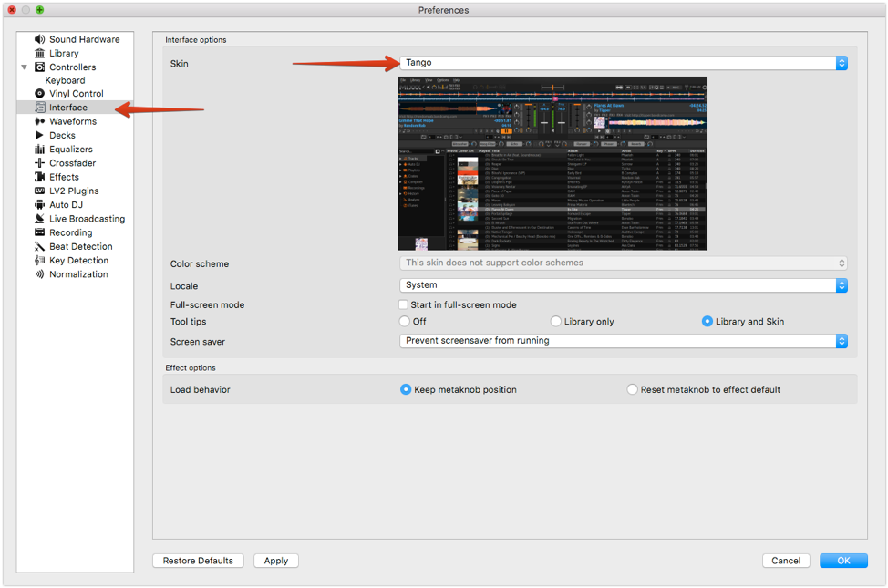Click the Cancel button
Screen dimensions: 888x588
pos(786,561)
